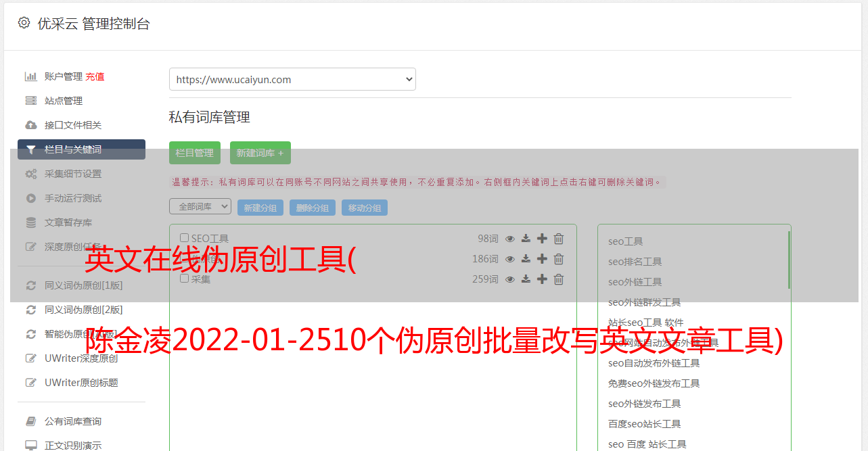Select the keyword seo 百度 站长工具
The image size is (868, 451).
[x=647, y=444]
